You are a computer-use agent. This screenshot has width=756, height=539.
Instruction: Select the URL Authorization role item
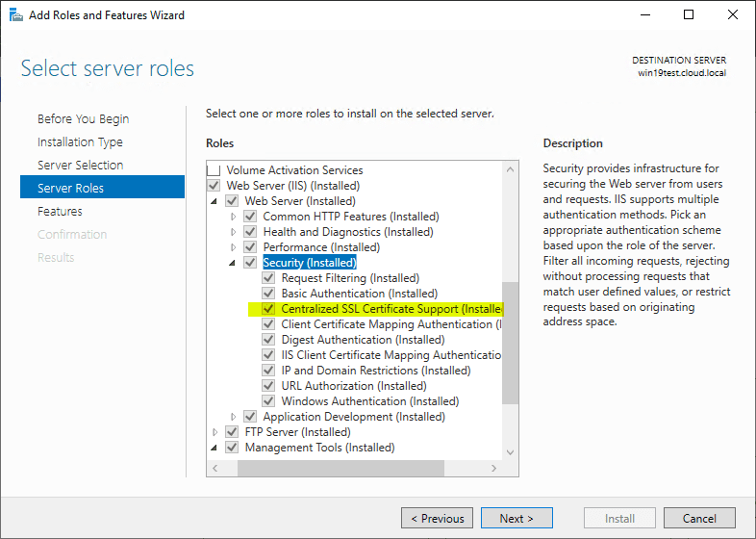(354, 386)
